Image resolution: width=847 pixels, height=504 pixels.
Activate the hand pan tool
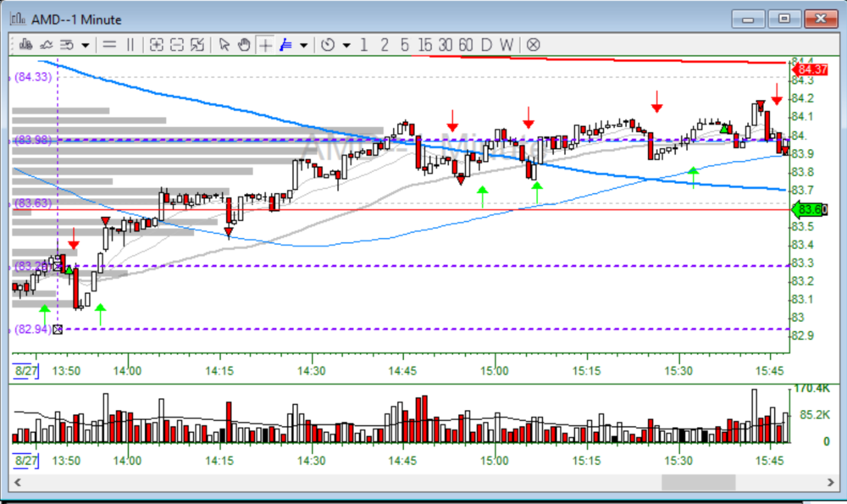pos(244,45)
